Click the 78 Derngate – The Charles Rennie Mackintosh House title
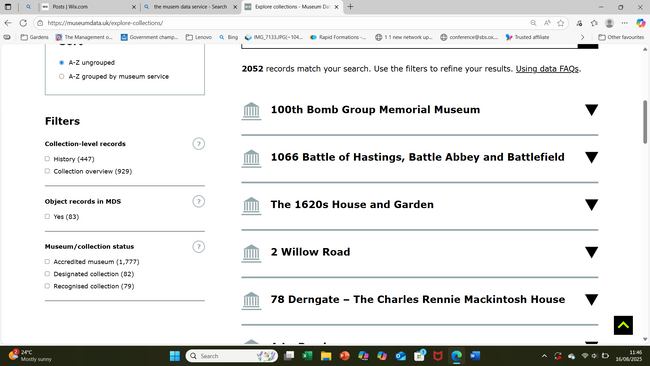650x366 pixels. tap(418, 299)
